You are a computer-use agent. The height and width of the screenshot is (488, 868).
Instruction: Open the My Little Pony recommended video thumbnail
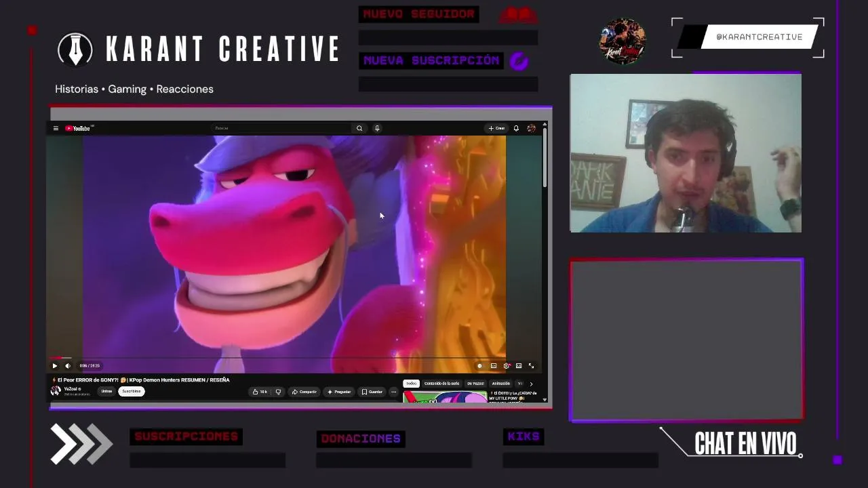pyautogui.click(x=445, y=397)
